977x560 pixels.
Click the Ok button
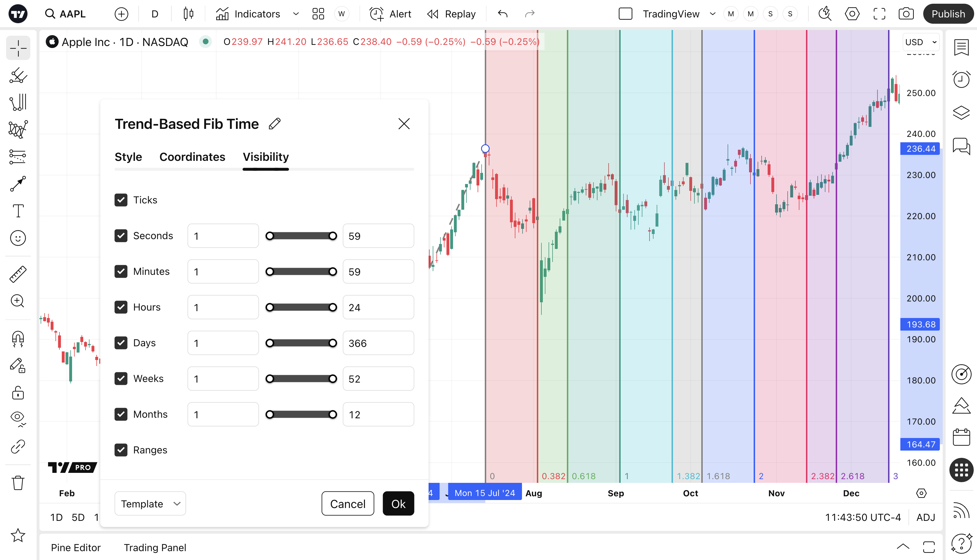pyautogui.click(x=398, y=503)
